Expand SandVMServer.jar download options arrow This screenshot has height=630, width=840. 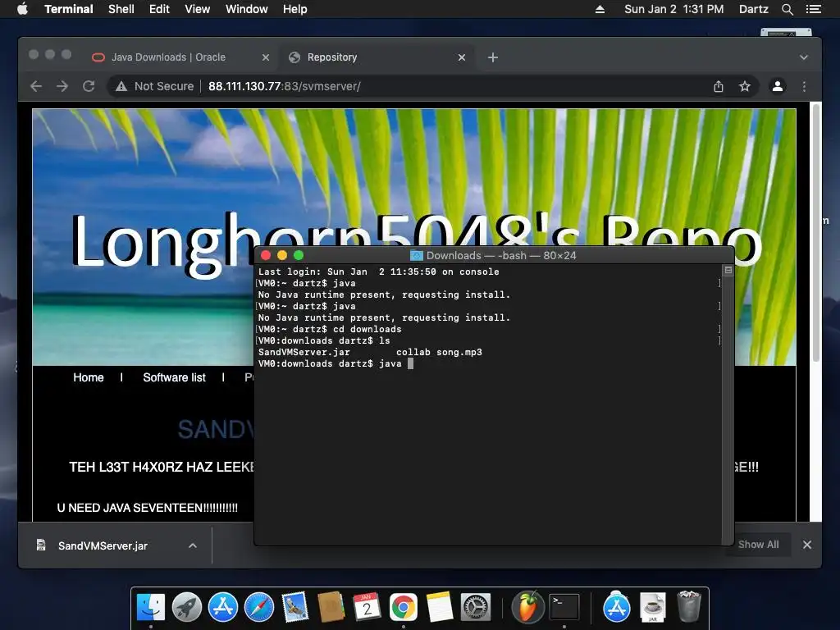[193, 546]
